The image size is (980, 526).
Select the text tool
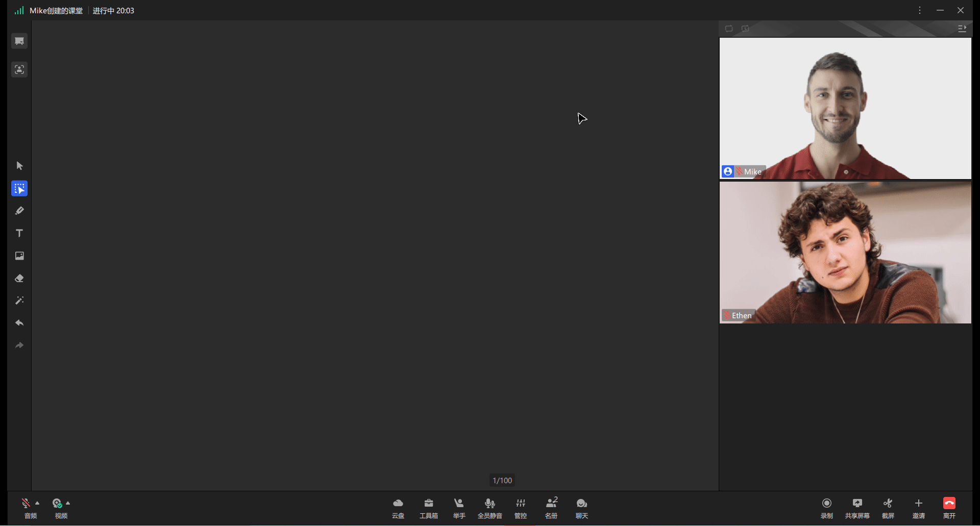[19, 233]
